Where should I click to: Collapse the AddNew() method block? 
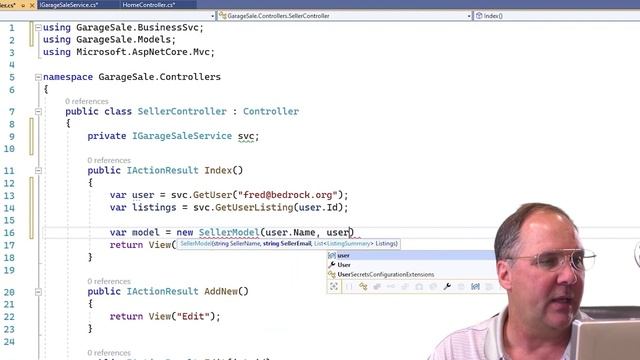[38, 292]
